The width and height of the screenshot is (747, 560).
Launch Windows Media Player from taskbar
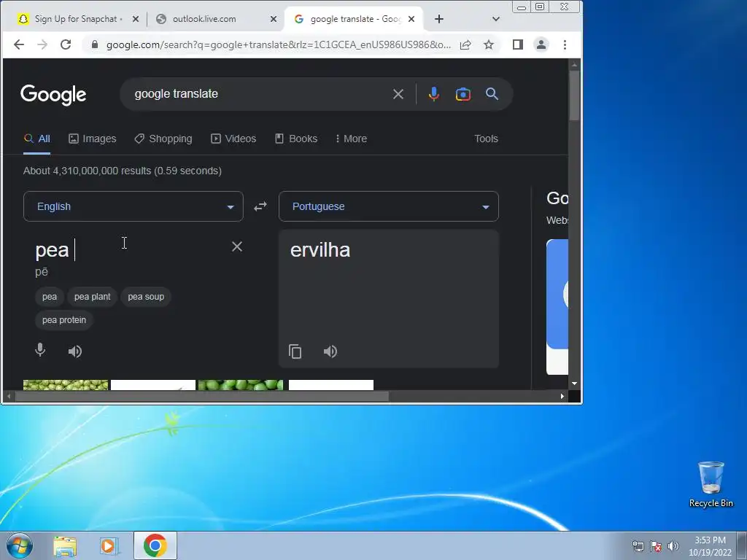click(109, 546)
